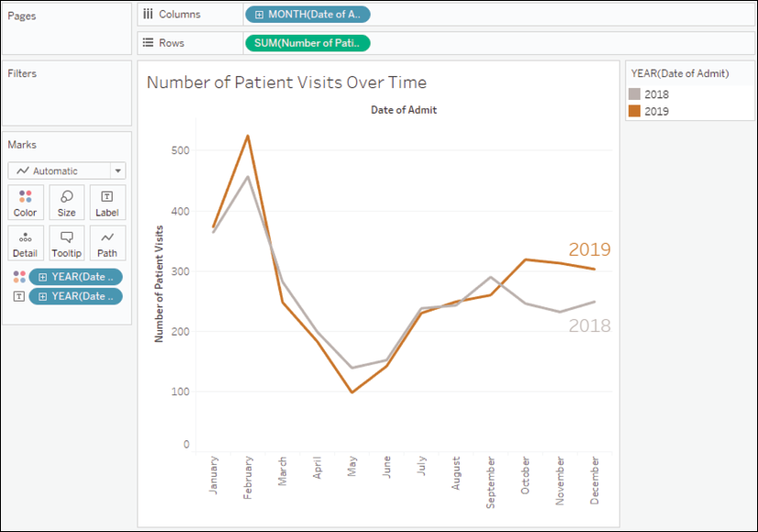
Task: Open the Size shelf on the Marks card
Action: [66, 202]
